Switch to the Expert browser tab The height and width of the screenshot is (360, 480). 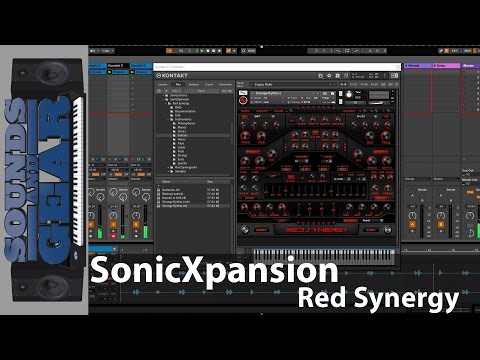(209, 85)
